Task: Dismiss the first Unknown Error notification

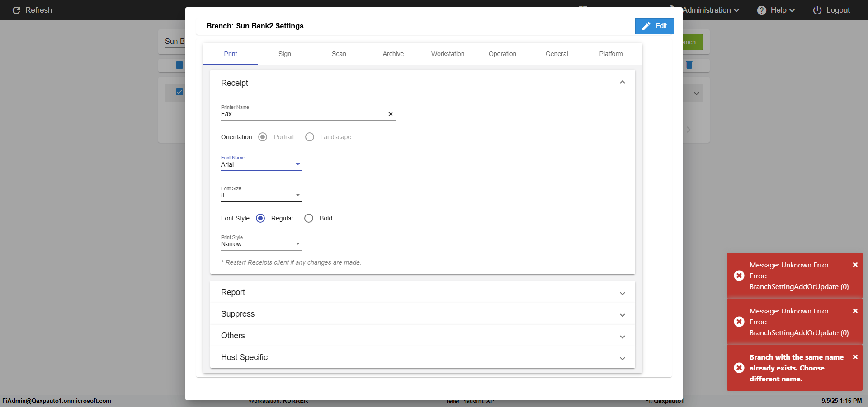Action: (855, 265)
